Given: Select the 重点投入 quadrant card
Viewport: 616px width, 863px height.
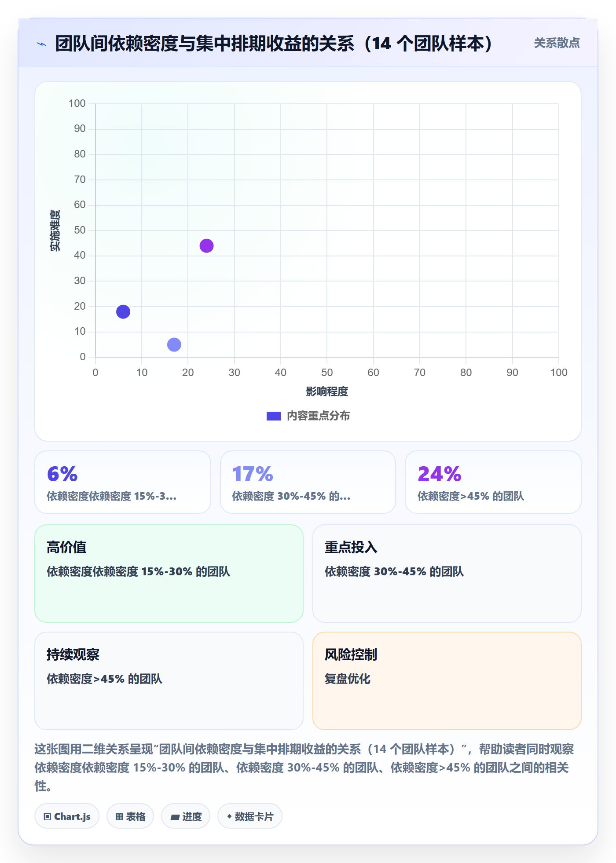Looking at the screenshot, I should (x=447, y=574).
